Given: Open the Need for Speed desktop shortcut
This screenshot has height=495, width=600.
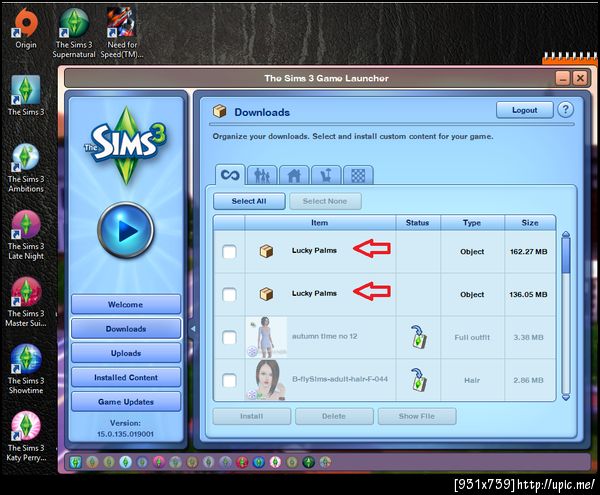Looking at the screenshot, I should tap(122, 34).
